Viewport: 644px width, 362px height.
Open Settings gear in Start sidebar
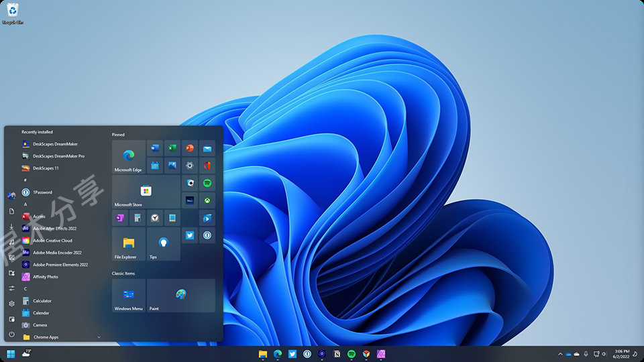[x=11, y=304]
